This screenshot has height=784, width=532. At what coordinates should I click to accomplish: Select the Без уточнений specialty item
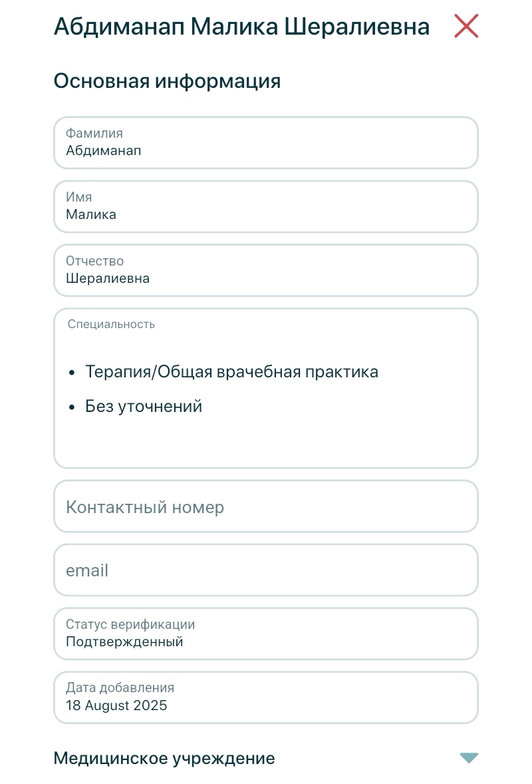click(144, 406)
